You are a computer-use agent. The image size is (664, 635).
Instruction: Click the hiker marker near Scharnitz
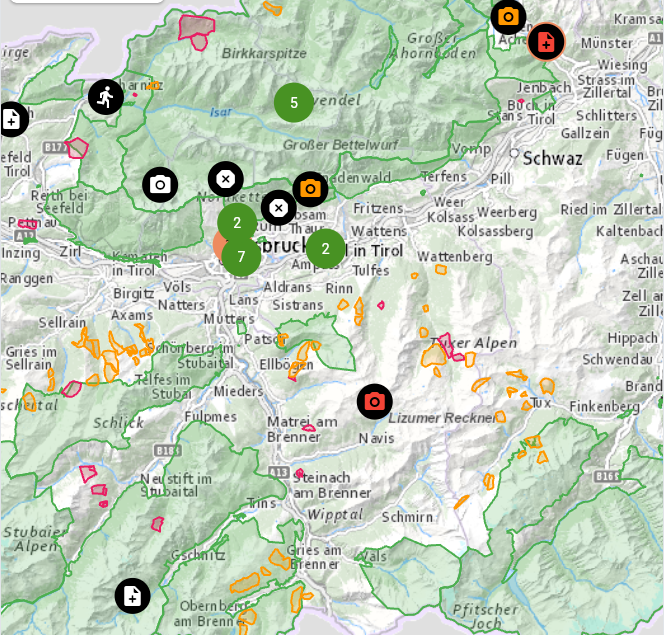coord(106,97)
